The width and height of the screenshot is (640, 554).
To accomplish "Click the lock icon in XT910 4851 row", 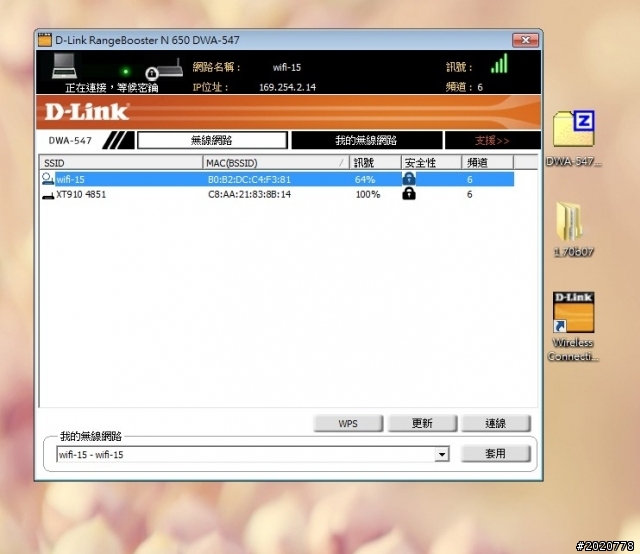I will (x=409, y=194).
